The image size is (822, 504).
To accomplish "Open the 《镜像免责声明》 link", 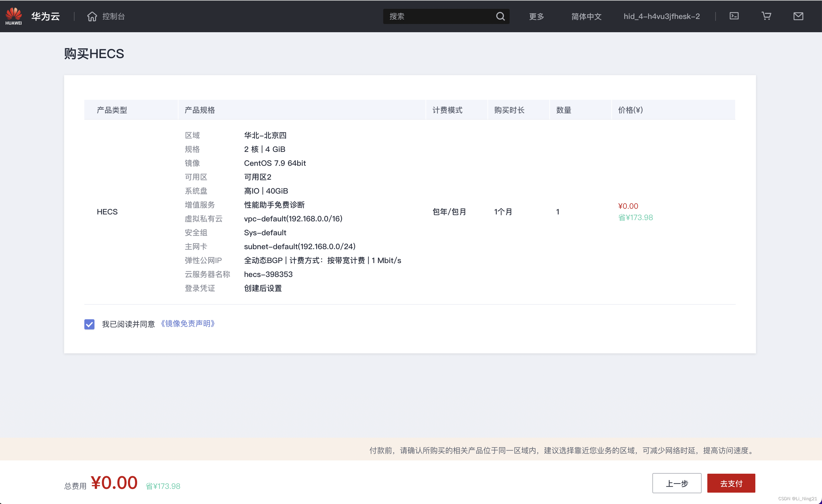I will pos(187,324).
